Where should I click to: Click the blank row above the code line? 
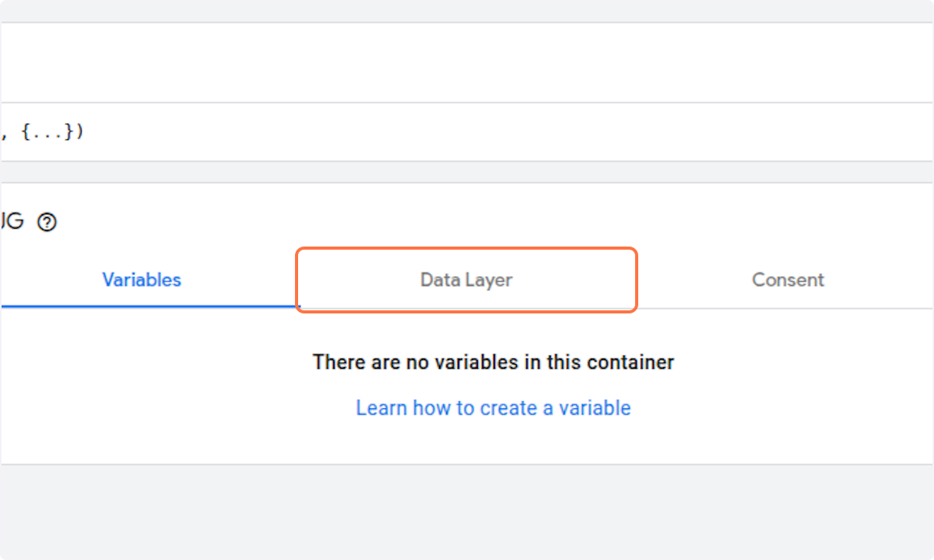pyautogui.click(x=467, y=63)
